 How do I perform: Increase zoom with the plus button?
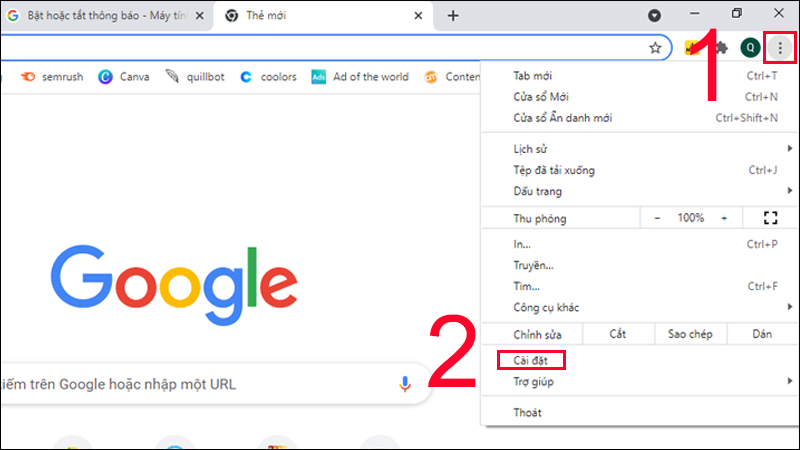[x=723, y=218]
